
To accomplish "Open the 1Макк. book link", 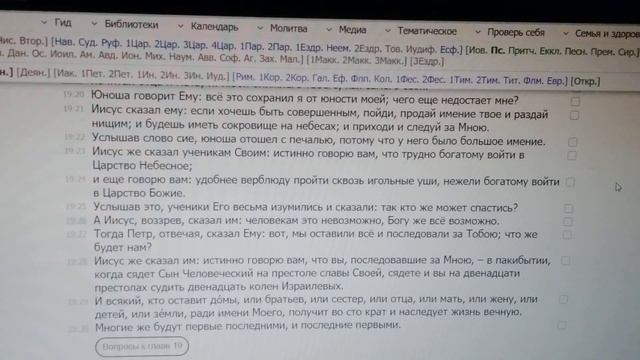I will click(325, 60).
